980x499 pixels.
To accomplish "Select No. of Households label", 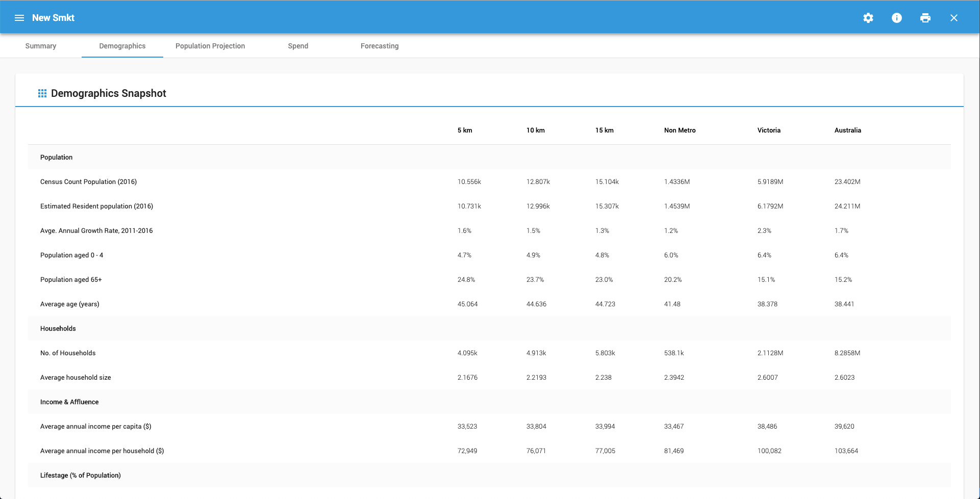I will coord(68,353).
